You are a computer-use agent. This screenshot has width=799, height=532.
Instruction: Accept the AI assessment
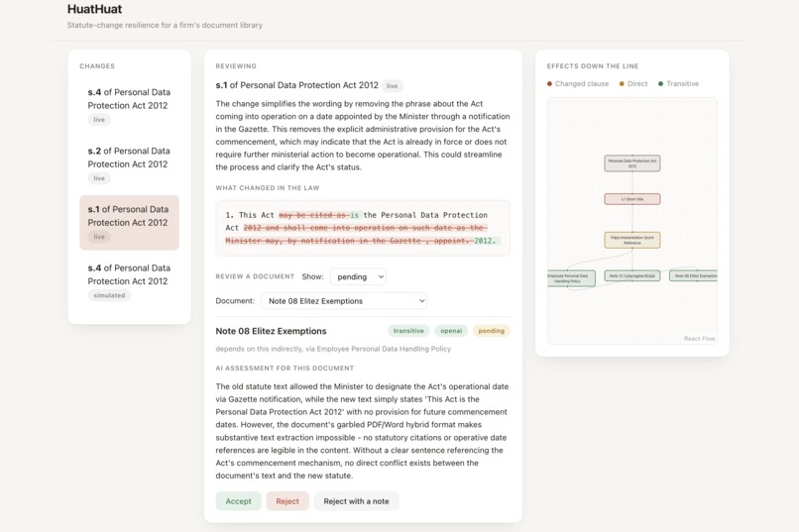(239, 501)
